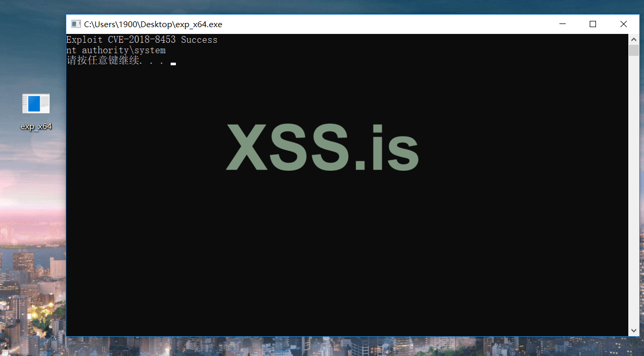The height and width of the screenshot is (356, 644).
Task: Click the exp_x64 desktop icon label
Action: pyautogui.click(x=36, y=126)
